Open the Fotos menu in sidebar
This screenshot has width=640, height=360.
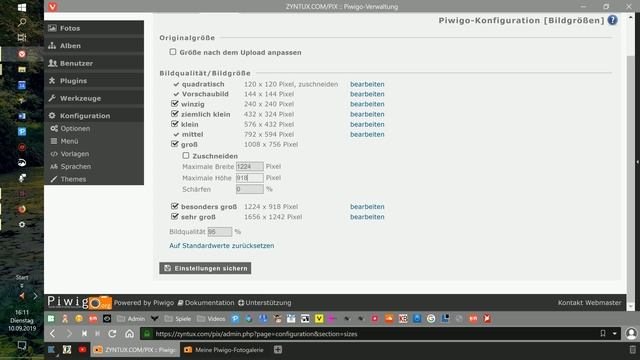(x=94, y=28)
